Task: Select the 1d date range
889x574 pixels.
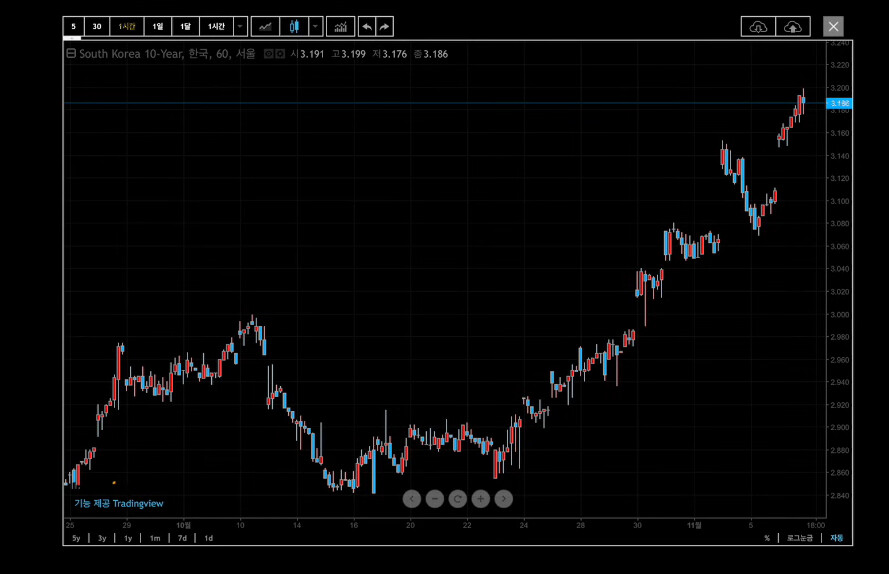Action: 209,538
